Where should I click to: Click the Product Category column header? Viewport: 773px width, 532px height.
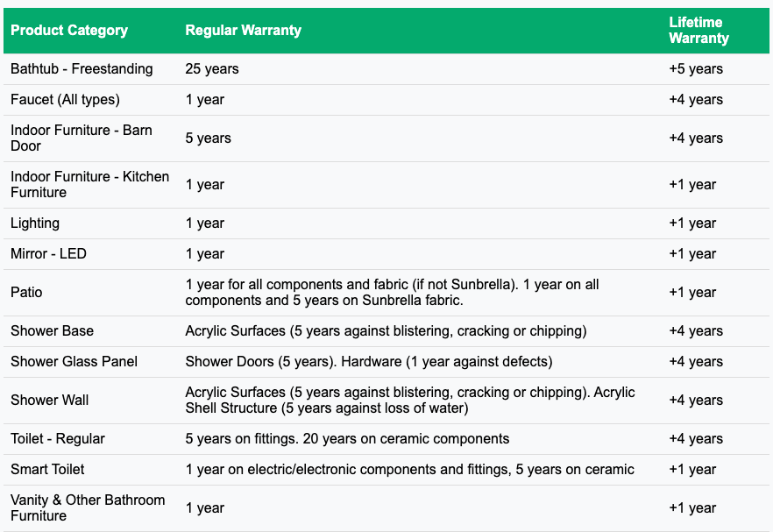[x=69, y=31]
